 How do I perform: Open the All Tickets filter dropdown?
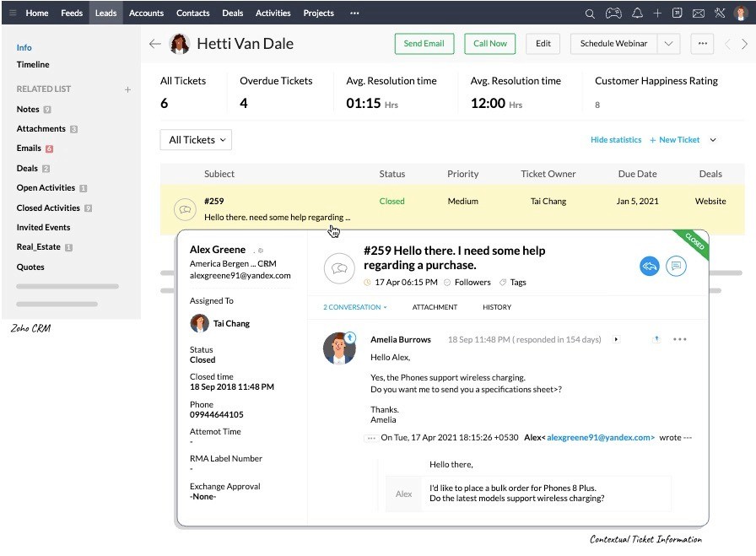[x=196, y=140]
